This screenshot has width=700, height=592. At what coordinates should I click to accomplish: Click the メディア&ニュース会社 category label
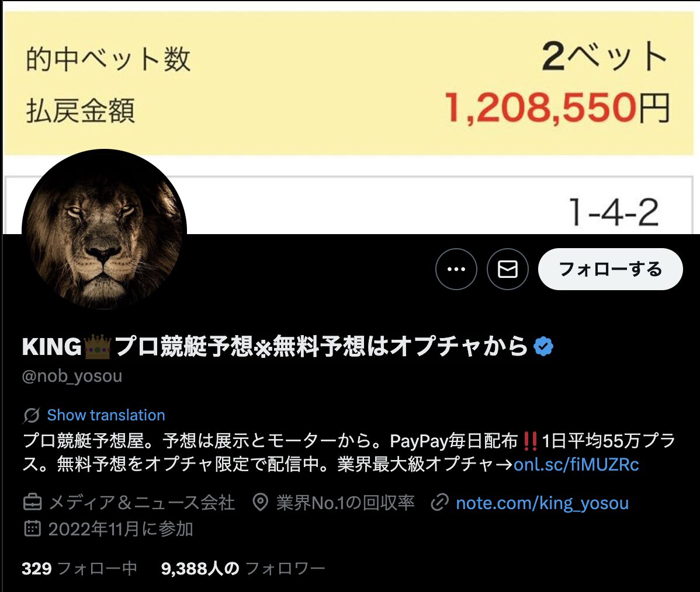(141, 503)
